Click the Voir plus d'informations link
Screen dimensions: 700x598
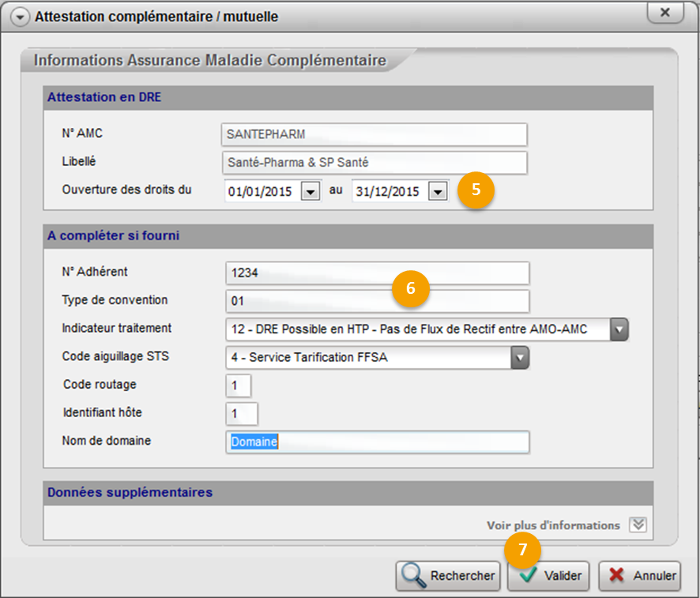[553, 525]
